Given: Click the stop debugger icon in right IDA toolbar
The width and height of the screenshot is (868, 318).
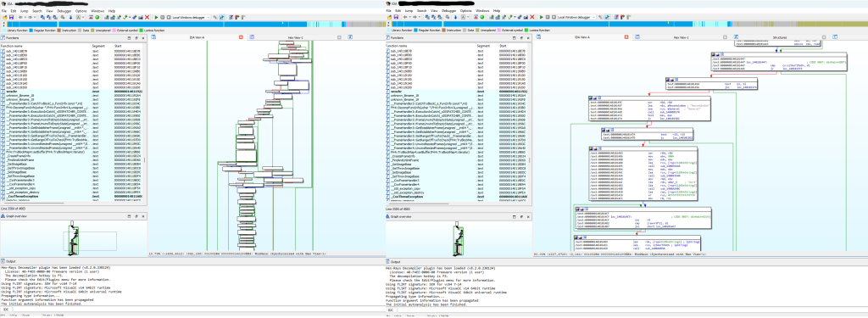Looking at the screenshot, I should (554, 17).
